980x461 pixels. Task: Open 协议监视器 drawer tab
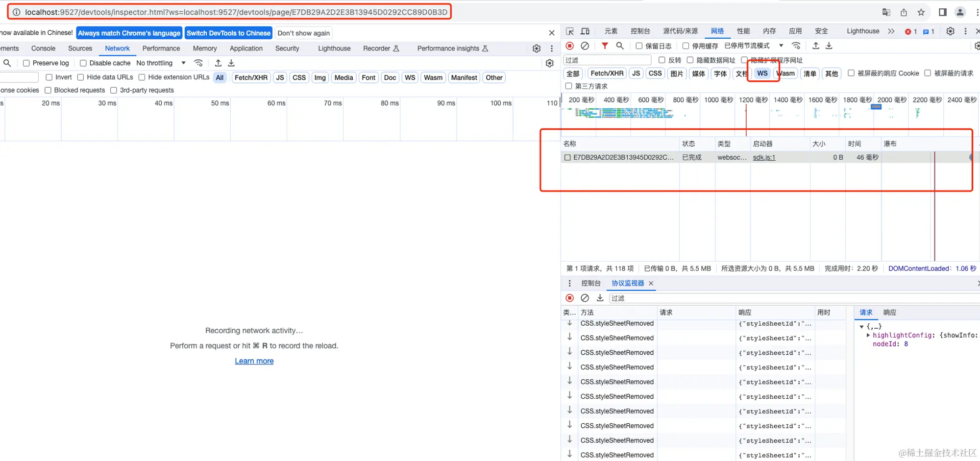point(628,283)
